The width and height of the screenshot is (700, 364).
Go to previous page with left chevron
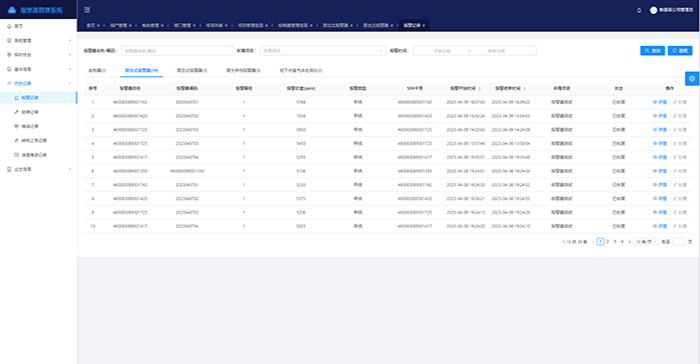[x=593, y=242]
